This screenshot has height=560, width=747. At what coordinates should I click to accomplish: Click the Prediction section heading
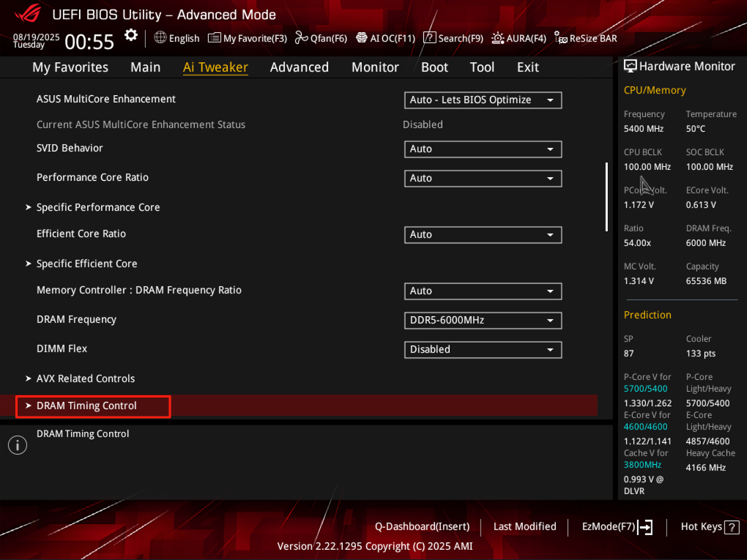coord(647,315)
